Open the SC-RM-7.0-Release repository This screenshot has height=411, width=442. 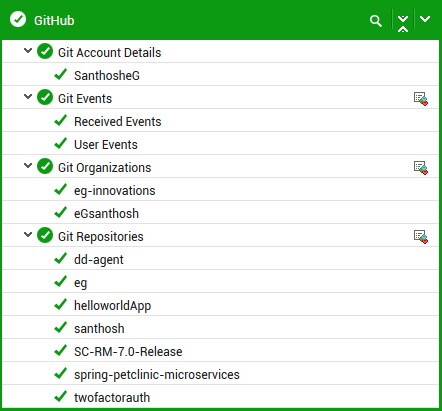click(x=128, y=352)
